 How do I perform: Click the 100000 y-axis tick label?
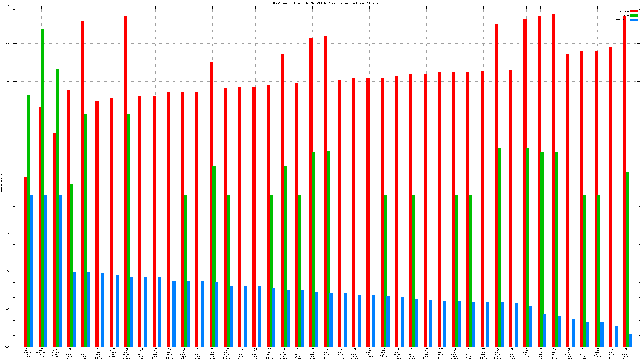(x=8, y=6)
